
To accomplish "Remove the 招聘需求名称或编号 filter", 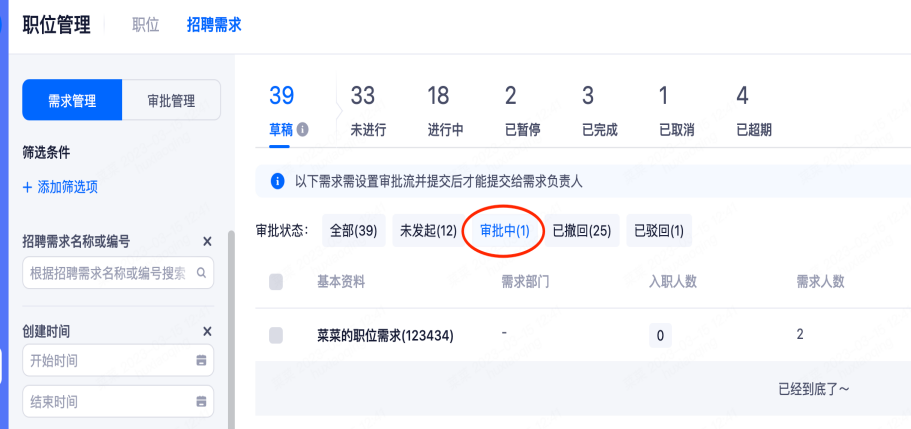I will click(207, 241).
